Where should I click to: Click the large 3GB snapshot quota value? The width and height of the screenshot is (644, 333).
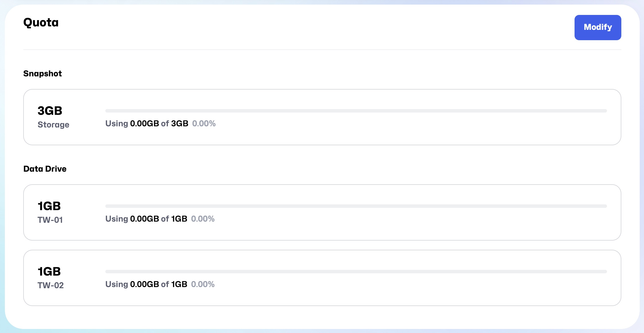point(50,111)
